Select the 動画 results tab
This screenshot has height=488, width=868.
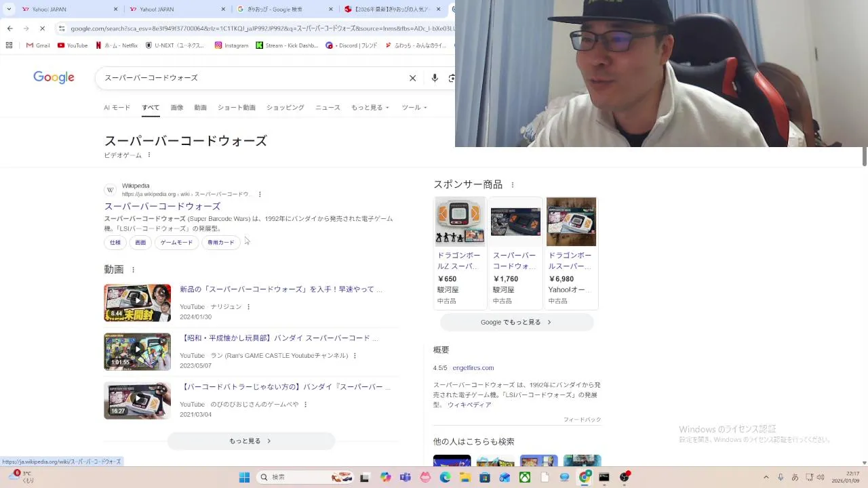200,108
